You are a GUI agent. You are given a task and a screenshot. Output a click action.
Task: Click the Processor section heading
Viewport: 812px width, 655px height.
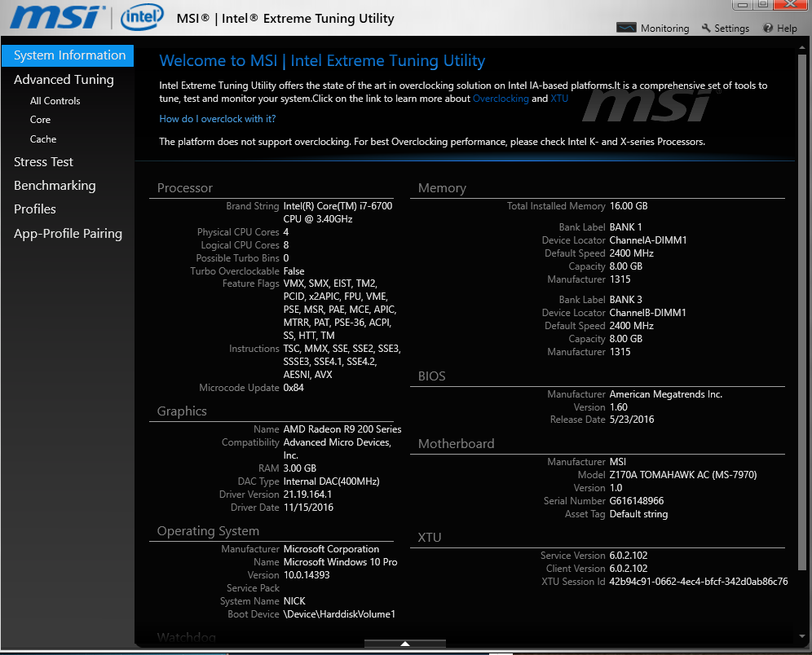pos(185,188)
